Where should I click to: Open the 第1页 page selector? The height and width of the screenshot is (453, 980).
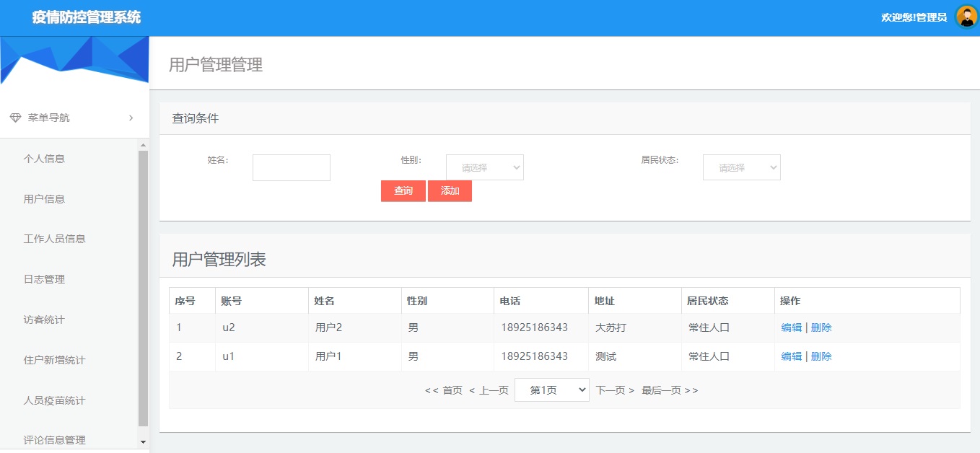552,389
